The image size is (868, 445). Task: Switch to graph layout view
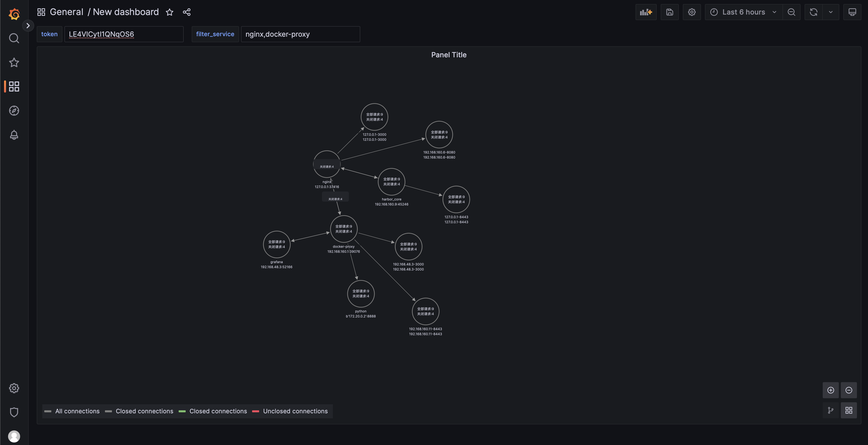pyautogui.click(x=831, y=410)
